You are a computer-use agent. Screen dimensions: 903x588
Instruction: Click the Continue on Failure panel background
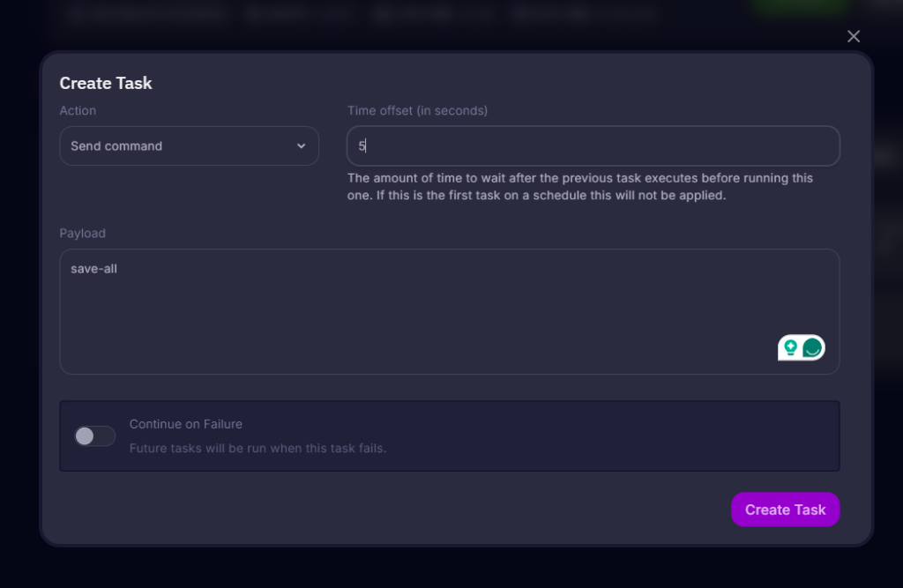tap(576, 436)
